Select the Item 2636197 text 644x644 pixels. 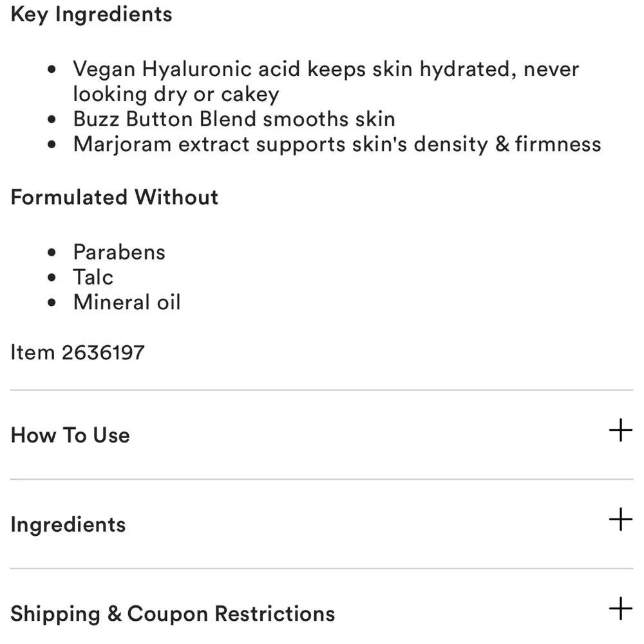click(x=78, y=352)
